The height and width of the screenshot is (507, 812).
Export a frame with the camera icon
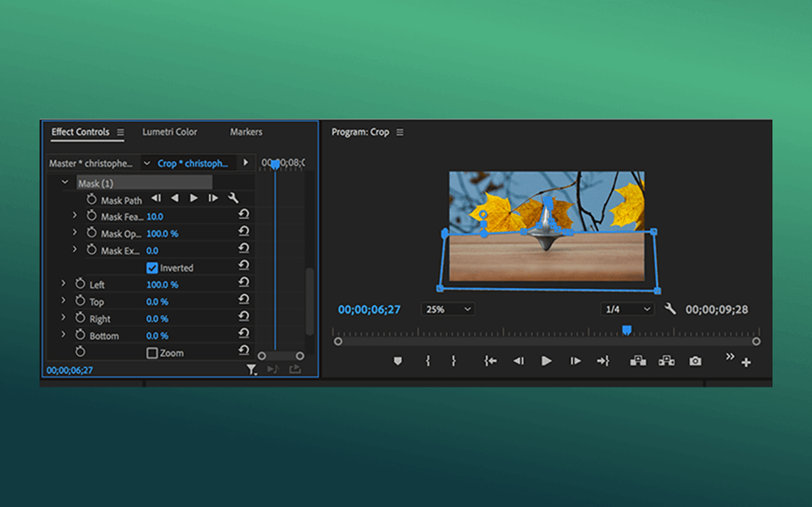click(695, 361)
